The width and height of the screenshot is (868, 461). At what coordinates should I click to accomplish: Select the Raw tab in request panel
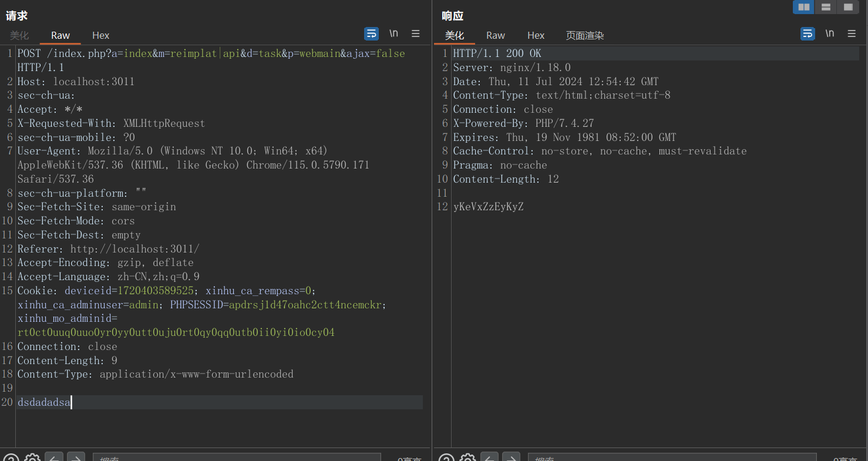click(60, 35)
